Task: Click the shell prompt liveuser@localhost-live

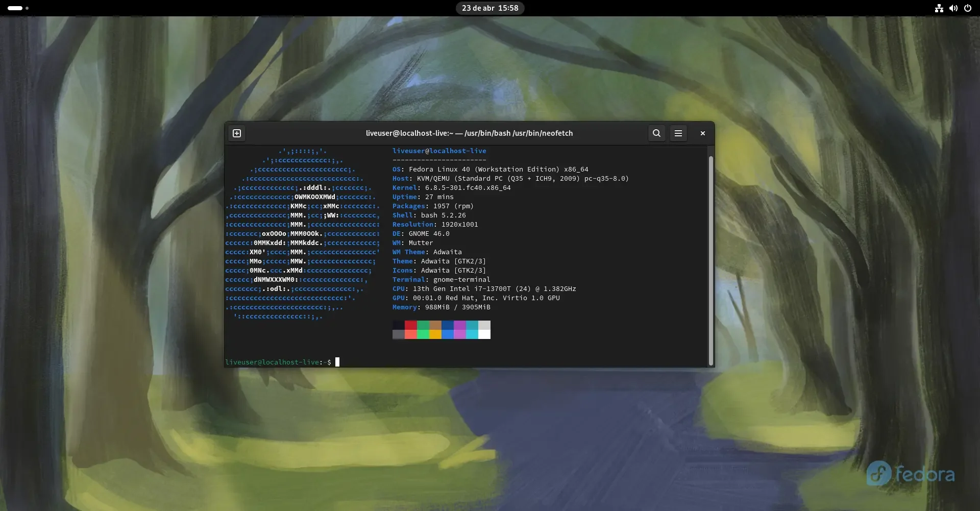Action: click(x=278, y=362)
